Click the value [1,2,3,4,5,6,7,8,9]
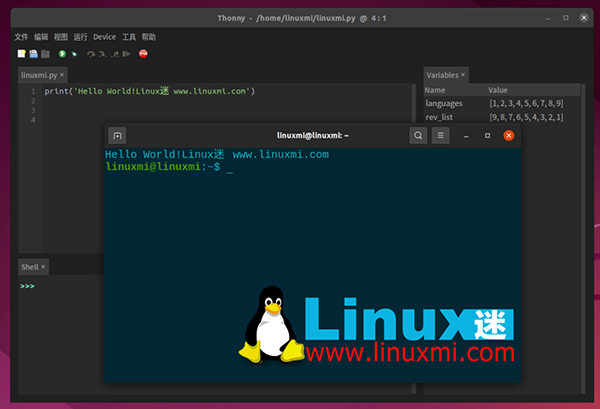 (x=526, y=103)
